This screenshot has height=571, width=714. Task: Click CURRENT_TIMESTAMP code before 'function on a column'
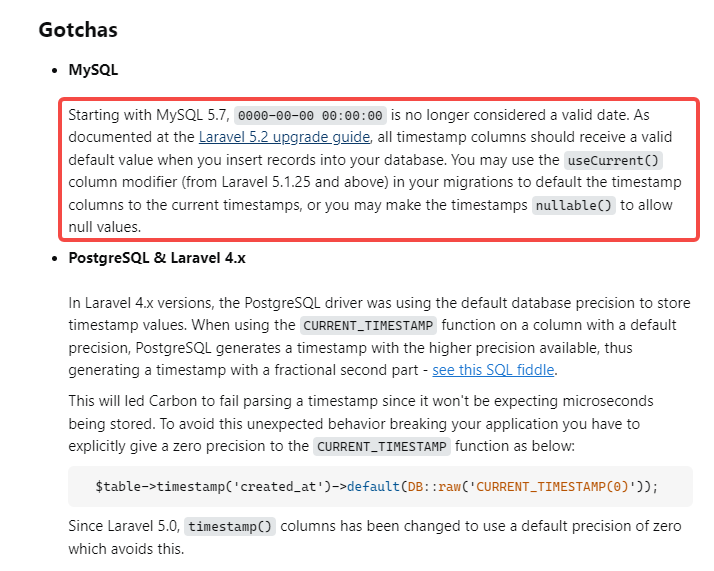(x=369, y=325)
